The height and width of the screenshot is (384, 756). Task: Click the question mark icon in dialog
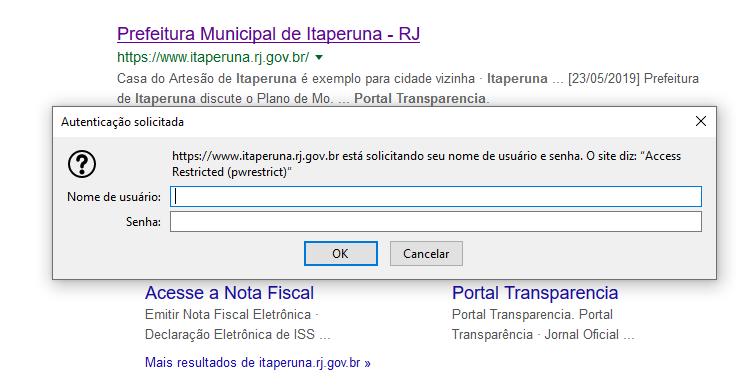coord(82,164)
